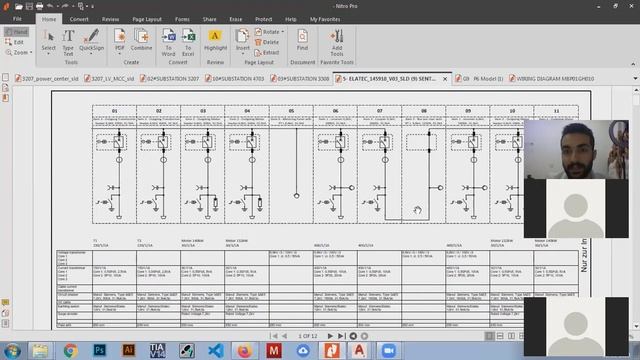Image resolution: width=640 pixels, height=360 pixels.
Task: Open the Protect ribbon tab
Action: tap(263, 19)
